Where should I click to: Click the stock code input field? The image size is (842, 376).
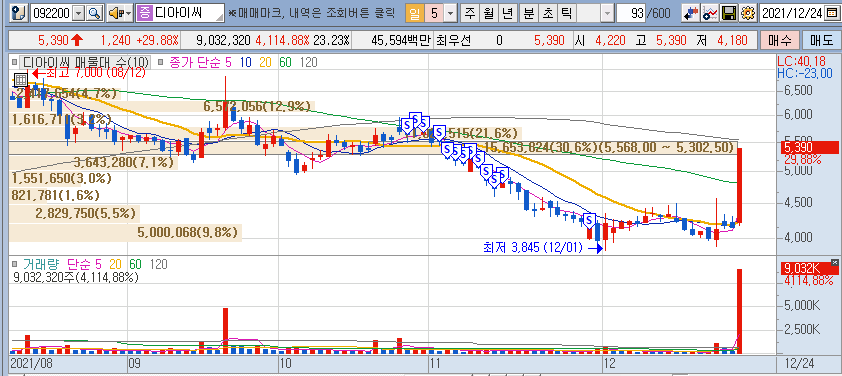(x=51, y=13)
